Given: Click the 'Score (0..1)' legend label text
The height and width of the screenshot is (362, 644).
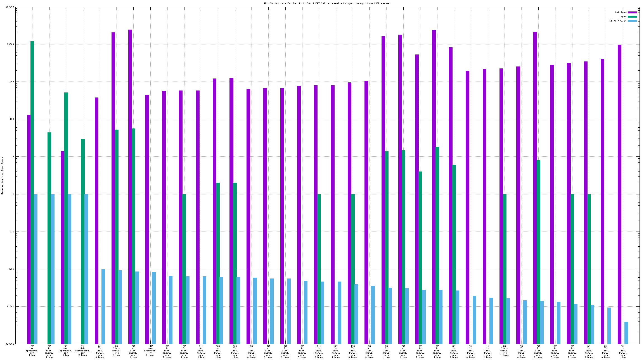Looking at the screenshot, I should coord(618,21).
